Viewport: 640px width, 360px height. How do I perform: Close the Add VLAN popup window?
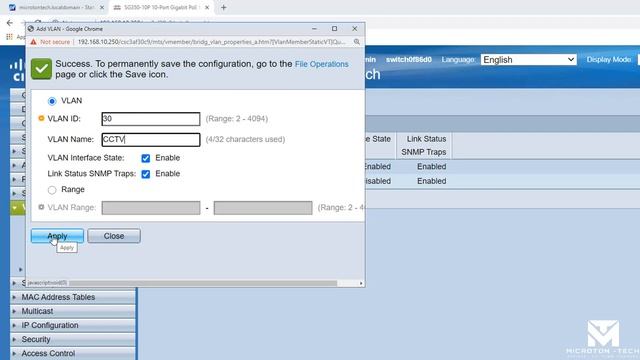click(354, 29)
